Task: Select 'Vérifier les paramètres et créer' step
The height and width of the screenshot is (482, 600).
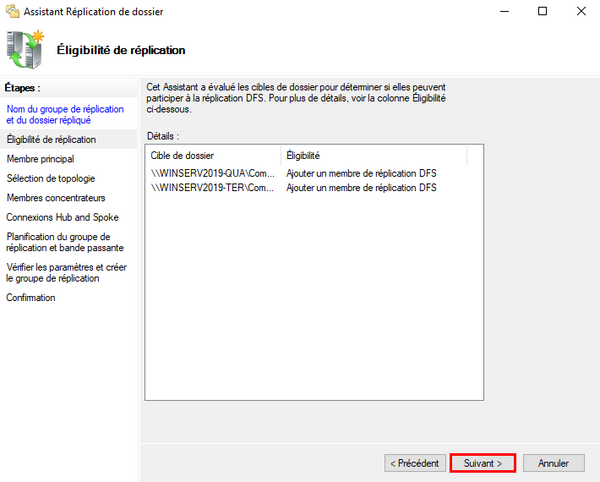Action: coord(66,273)
